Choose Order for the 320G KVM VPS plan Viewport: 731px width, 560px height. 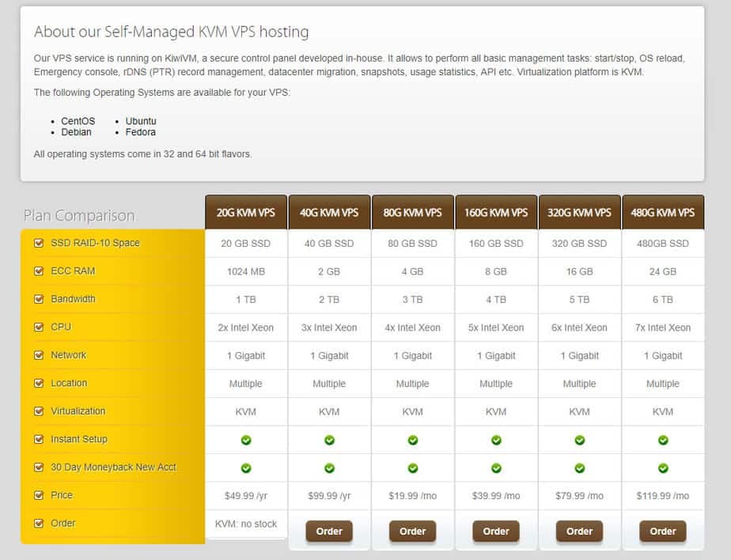[x=579, y=532]
